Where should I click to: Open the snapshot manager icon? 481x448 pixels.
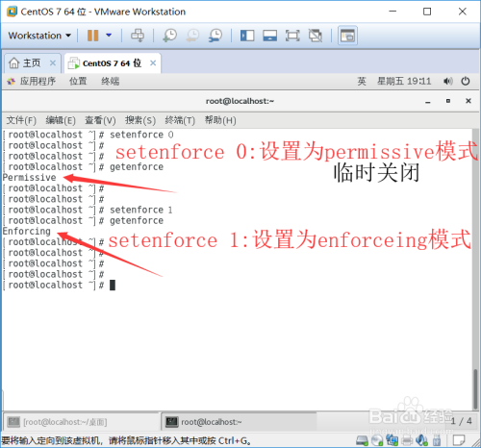[215, 36]
